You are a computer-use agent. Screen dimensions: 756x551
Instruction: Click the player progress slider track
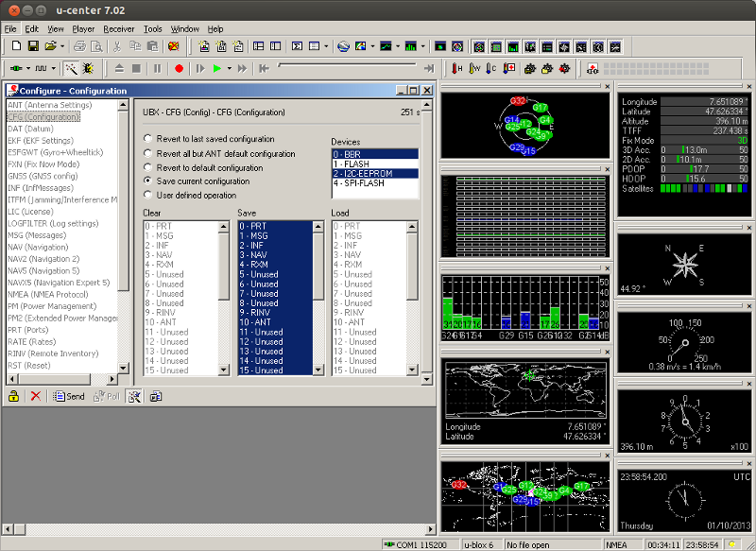(347, 64)
